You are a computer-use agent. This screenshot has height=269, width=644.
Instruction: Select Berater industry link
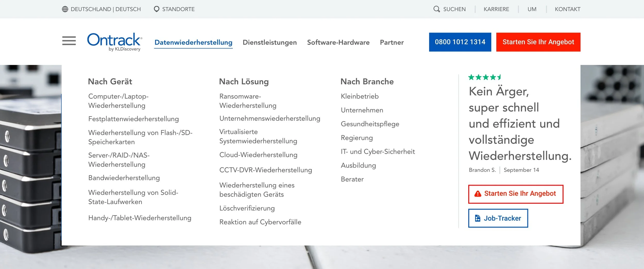[x=352, y=179]
